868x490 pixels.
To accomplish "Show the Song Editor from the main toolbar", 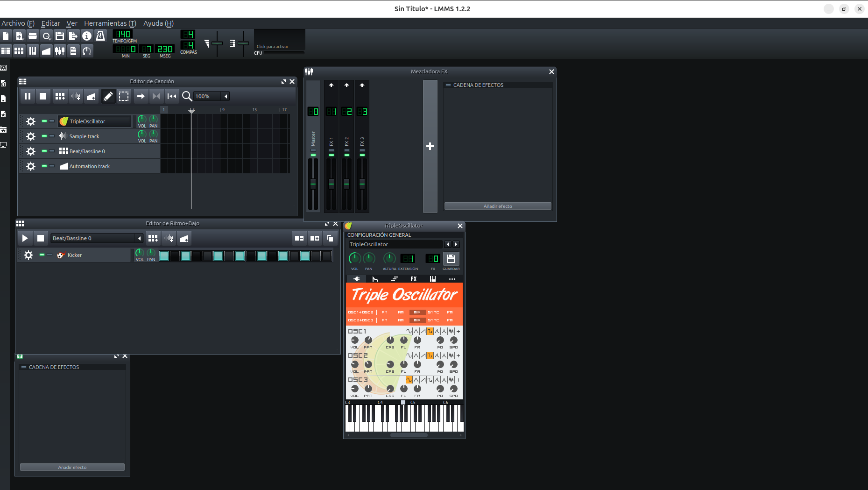I will coord(6,51).
